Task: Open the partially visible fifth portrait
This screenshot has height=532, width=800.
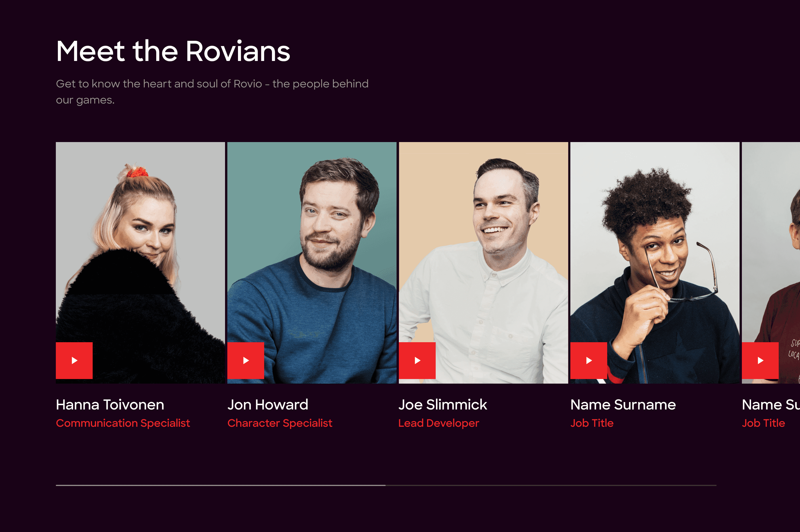Action: (x=771, y=263)
